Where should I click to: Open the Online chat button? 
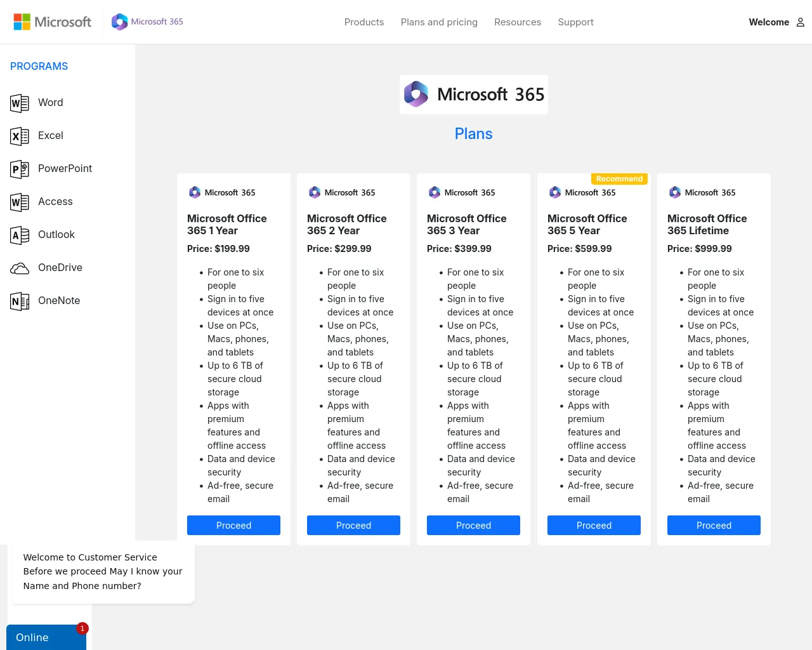(x=46, y=637)
